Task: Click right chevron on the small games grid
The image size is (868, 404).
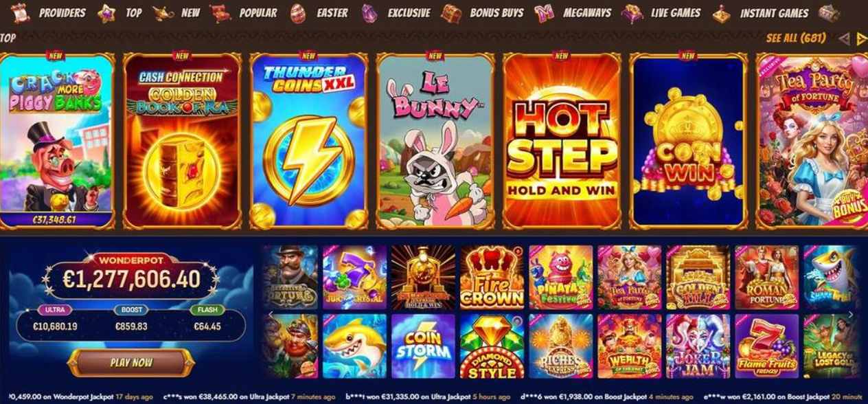Action: pos(851,315)
